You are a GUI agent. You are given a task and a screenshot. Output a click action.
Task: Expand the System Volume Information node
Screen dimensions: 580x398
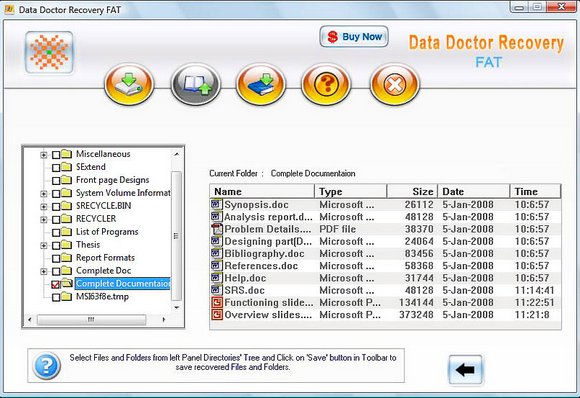point(44,193)
